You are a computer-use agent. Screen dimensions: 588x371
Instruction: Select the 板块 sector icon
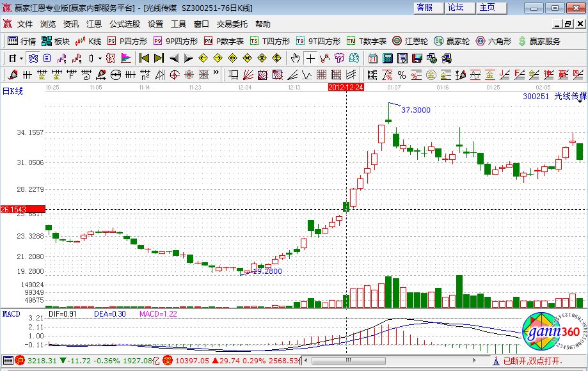tap(56, 41)
